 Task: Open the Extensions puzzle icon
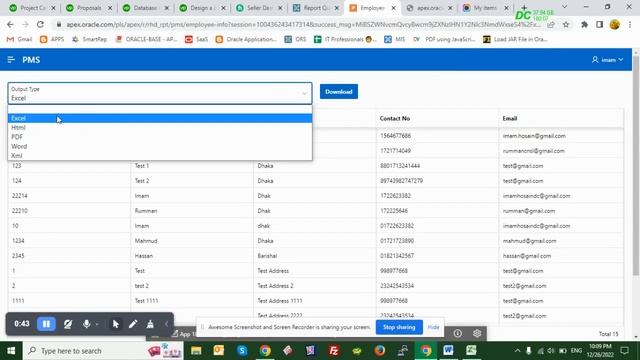coord(584,24)
